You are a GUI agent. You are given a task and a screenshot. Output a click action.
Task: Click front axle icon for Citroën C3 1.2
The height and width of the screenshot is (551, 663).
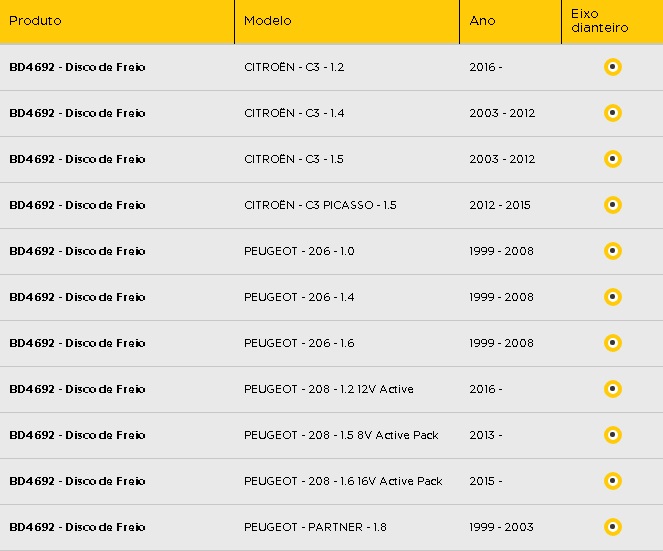[x=613, y=67]
